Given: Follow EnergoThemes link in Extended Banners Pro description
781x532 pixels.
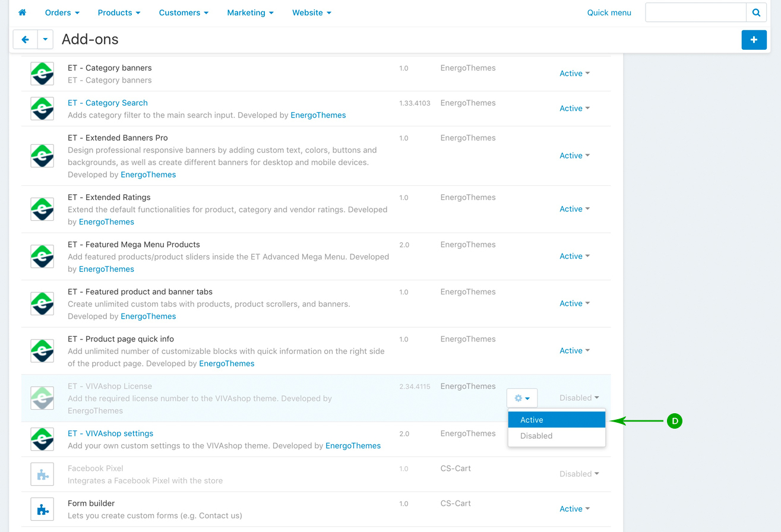Looking at the screenshot, I should 148,175.
